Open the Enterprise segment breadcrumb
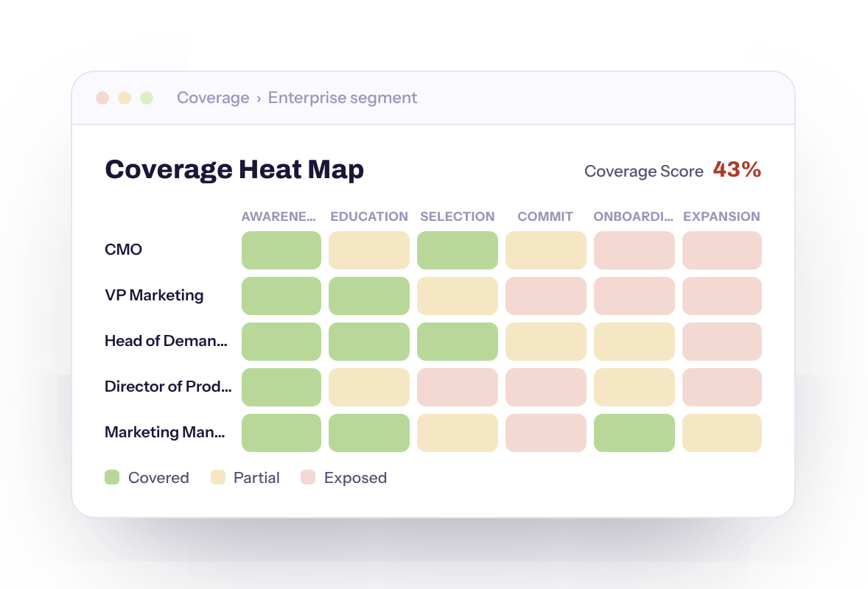 point(343,98)
